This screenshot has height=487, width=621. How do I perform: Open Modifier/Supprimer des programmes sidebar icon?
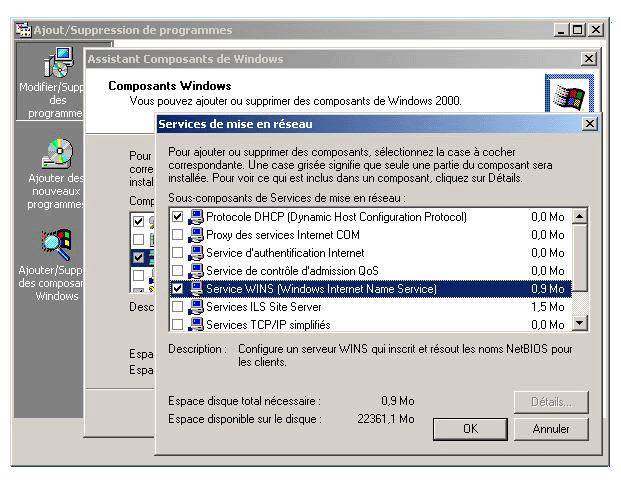click(x=59, y=62)
